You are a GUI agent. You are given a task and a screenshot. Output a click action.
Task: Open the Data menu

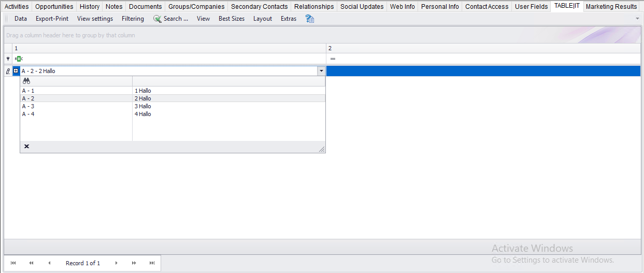21,19
